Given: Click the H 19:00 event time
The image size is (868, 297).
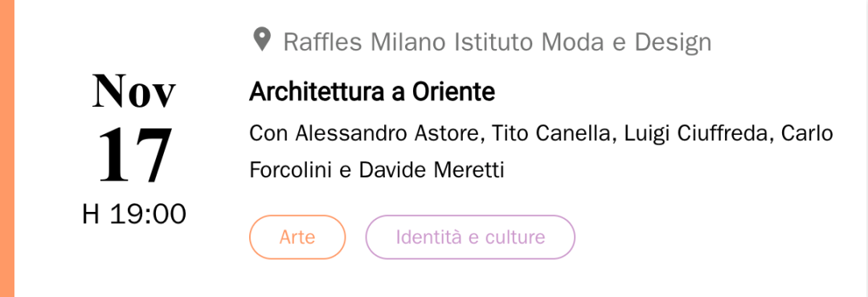Looking at the screenshot, I should coord(134,214).
